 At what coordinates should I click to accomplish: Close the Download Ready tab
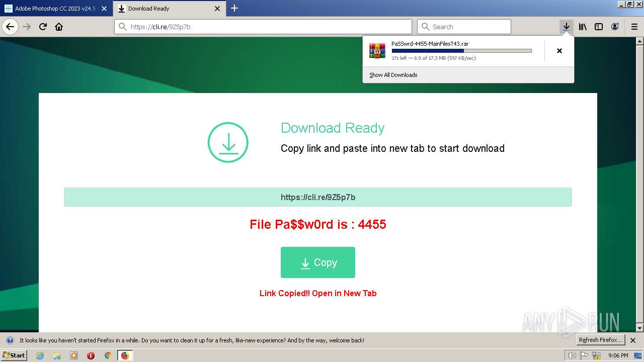[217, 9]
